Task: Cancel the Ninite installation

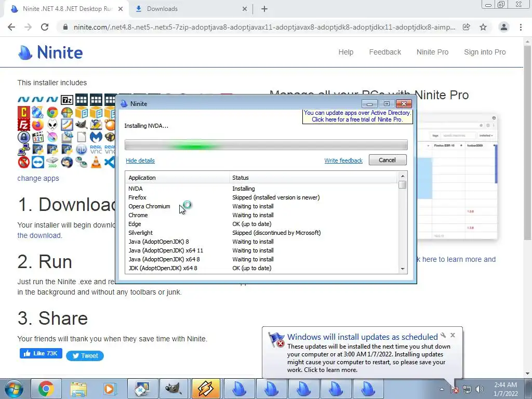Action: [387, 160]
